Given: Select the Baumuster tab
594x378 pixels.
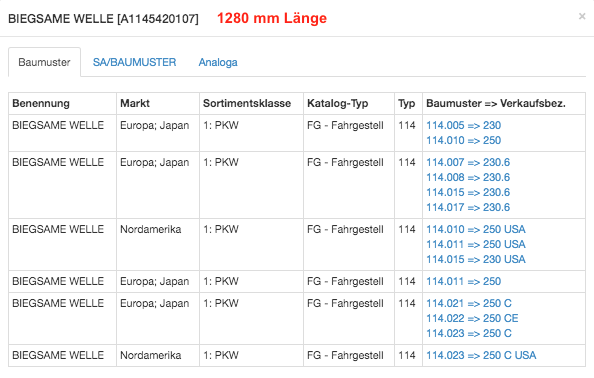Looking at the screenshot, I should click(x=44, y=62).
